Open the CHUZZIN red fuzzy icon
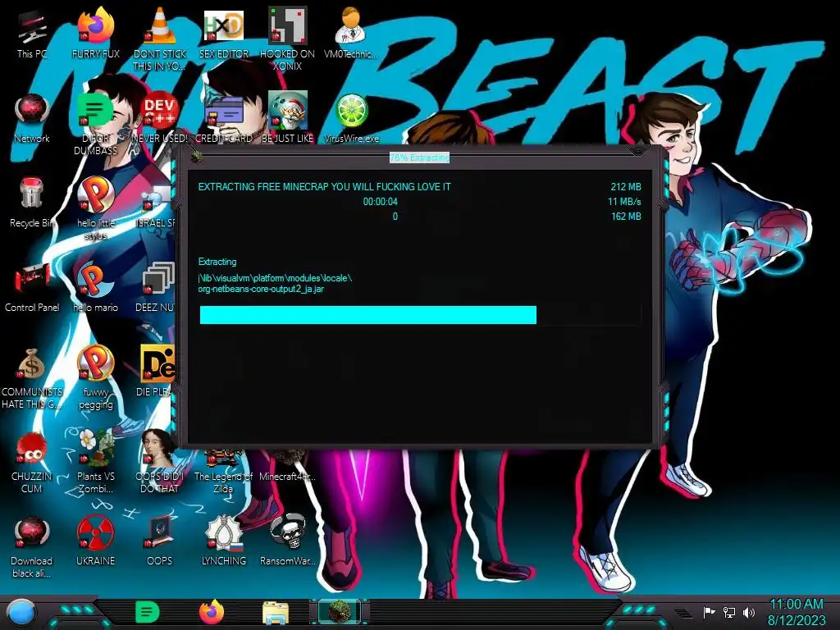This screenshot has height=630, width=840. 32,449
